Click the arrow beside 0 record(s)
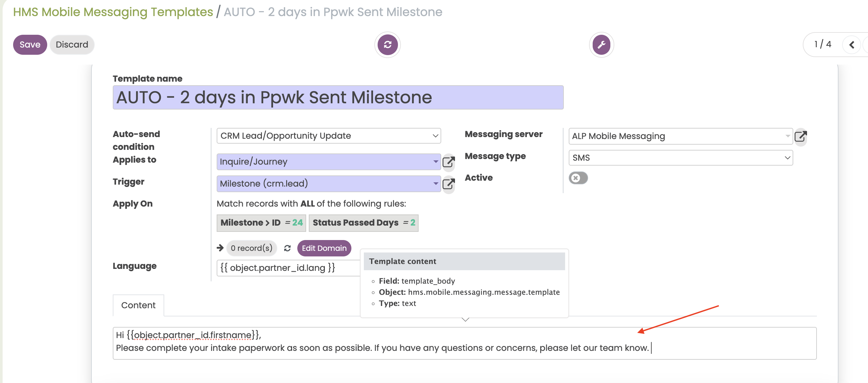This screenshot has height=383, width=868. coord(220,248)
